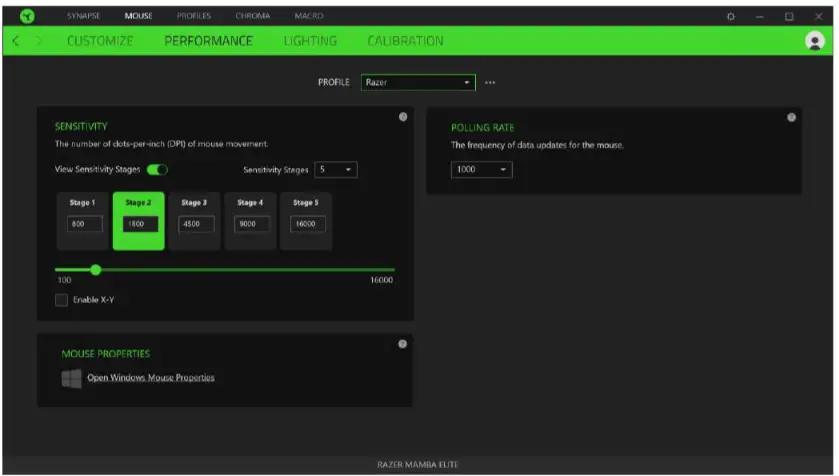The height and width of the screenshot is (476, 839).
Task: Open the Polling Rate 1000 dropdown
Action: click(482, 170)
